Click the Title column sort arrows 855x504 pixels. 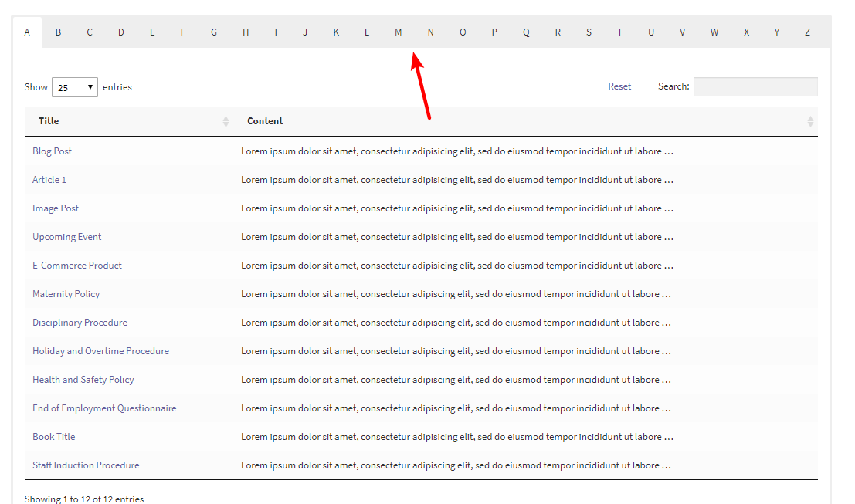[x=225, y=121]
